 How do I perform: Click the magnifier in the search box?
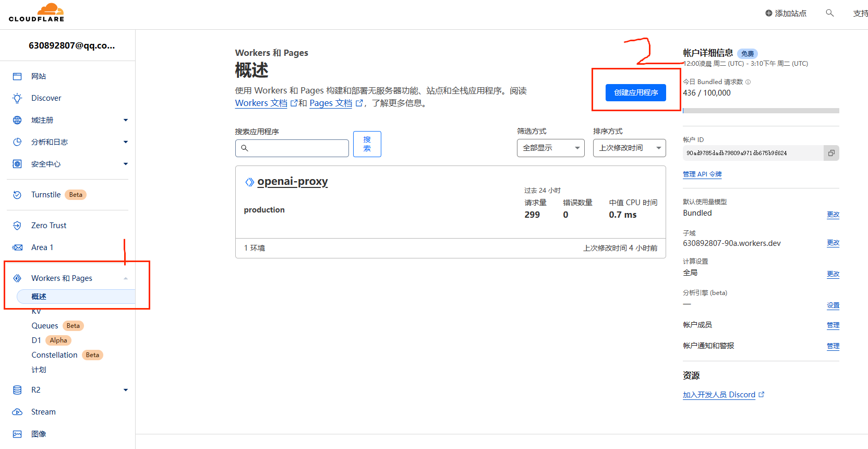point(245,148)
